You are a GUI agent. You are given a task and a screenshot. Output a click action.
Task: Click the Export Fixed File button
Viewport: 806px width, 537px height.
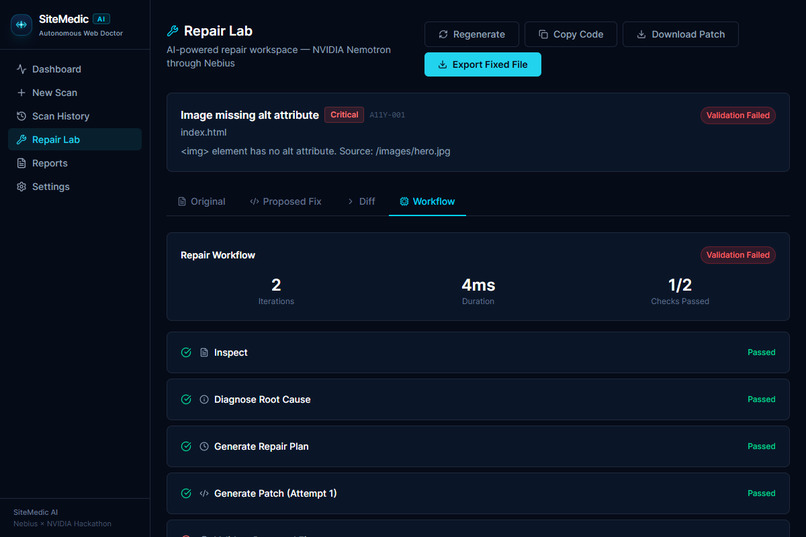coord(483,64)
